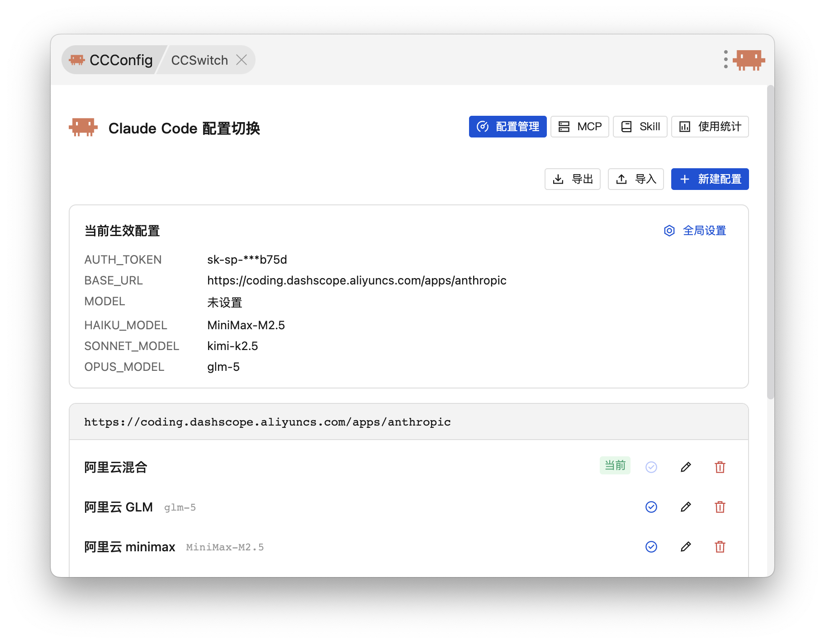Edit the 阿里云 minimax configuration
The height and width of the screenshot is (644, 825).
(686, 547)
